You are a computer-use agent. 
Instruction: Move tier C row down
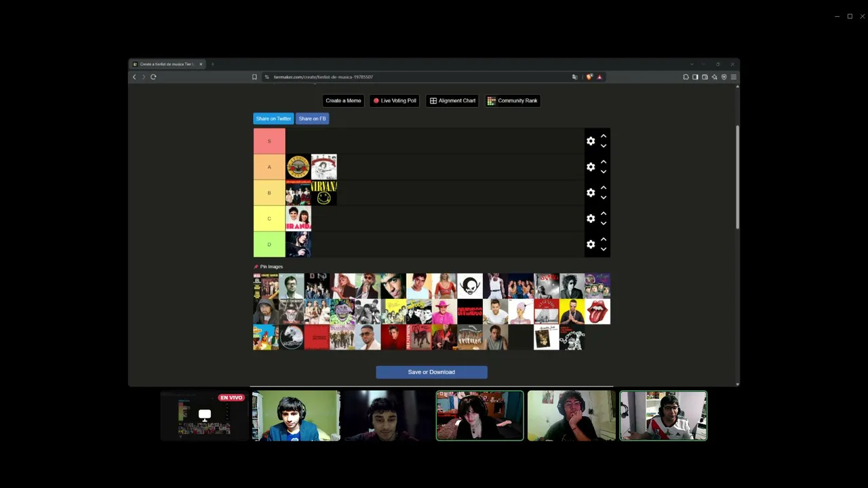[604, 223]
